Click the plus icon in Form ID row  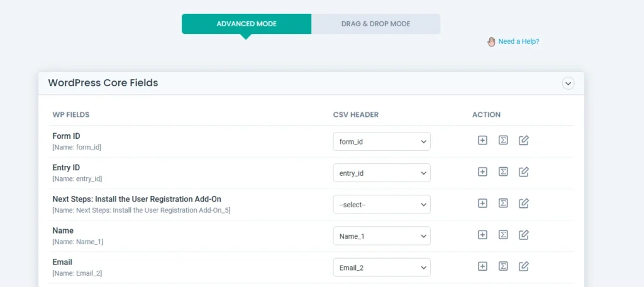pyautogui.click(x=482, y=141)
